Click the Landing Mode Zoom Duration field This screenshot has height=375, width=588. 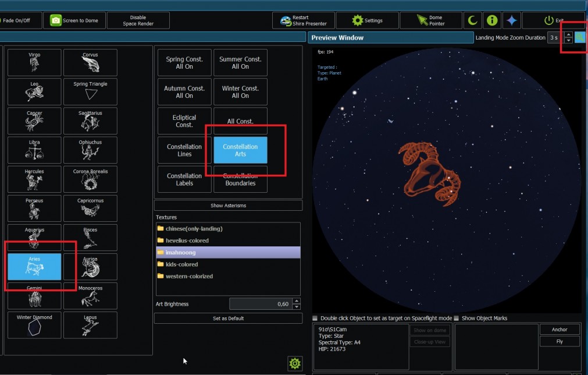coord(556,37)
